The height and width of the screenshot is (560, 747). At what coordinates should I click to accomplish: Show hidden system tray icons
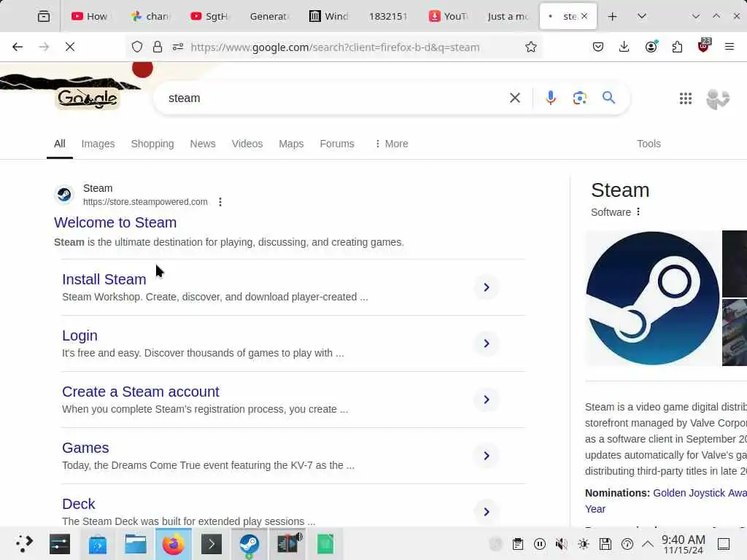pyautogui.click(x=648, y=544)
